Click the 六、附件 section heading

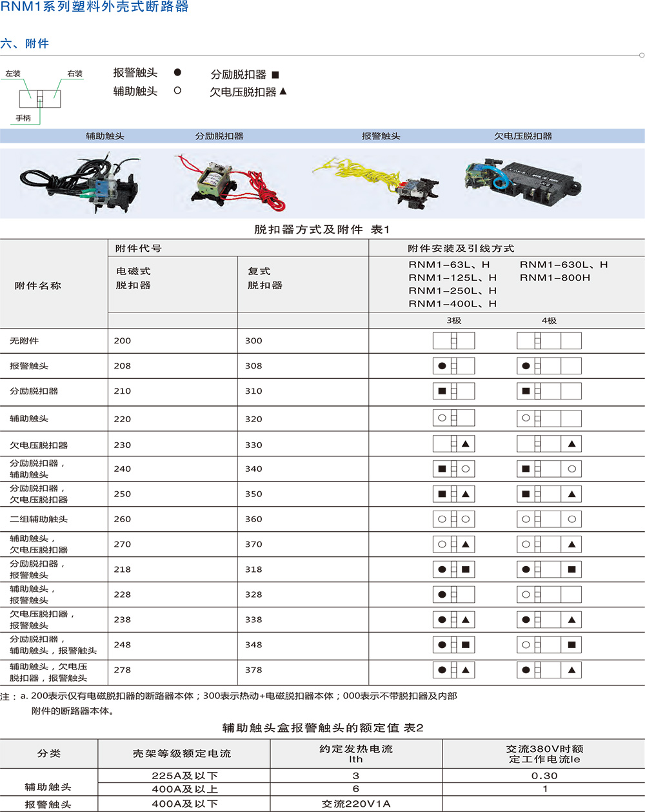[25, 43]
